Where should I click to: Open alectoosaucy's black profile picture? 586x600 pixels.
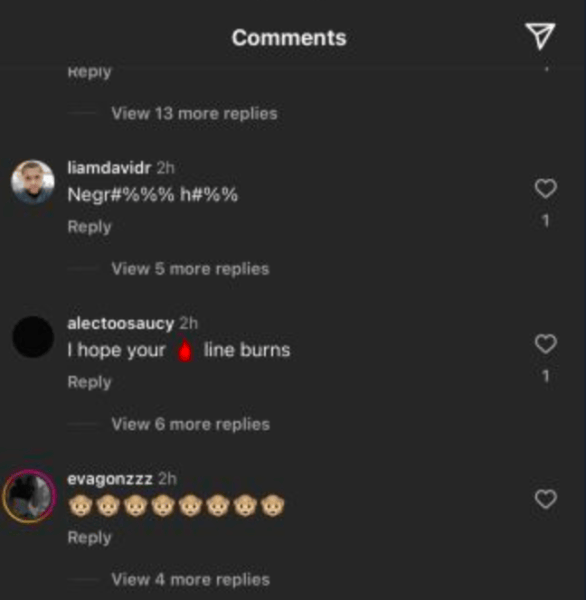(x=33, y=337)
